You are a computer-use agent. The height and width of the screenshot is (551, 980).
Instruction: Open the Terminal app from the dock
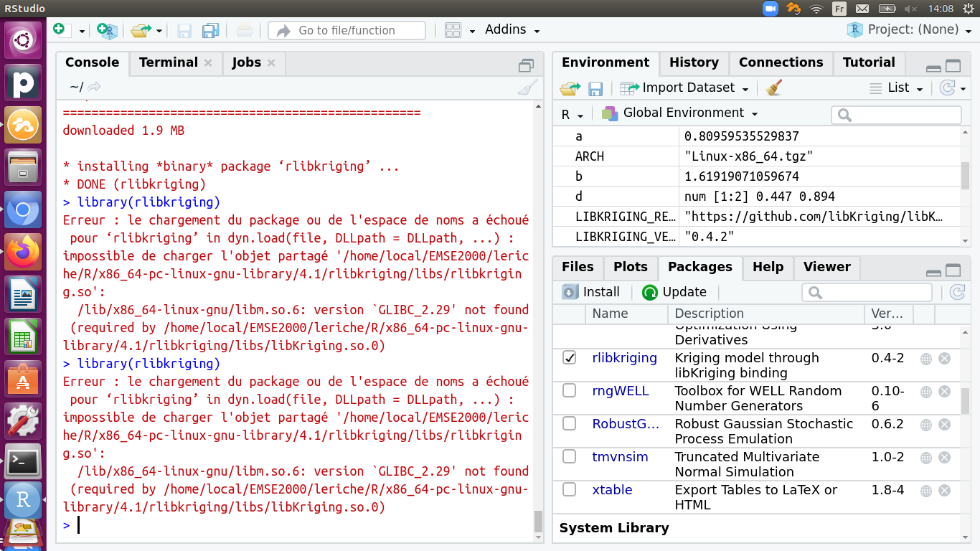tap(23, 462)
